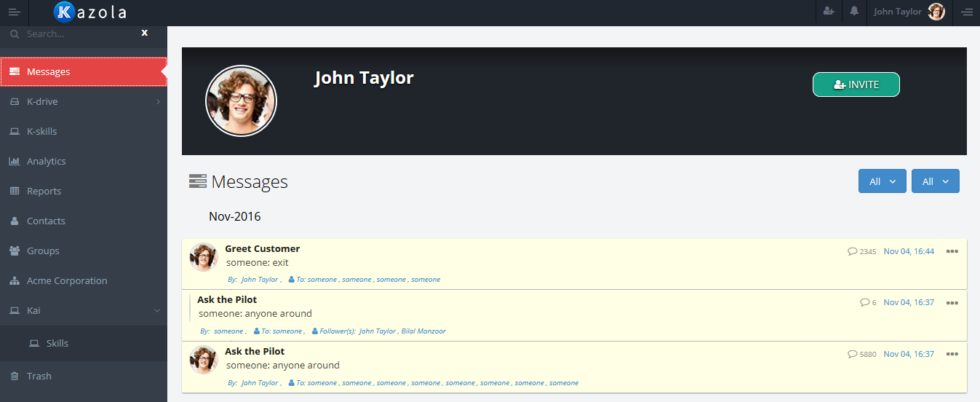Click John Taylor author link on Greet Customer
The image size is (980, 402).
(260, 280)
